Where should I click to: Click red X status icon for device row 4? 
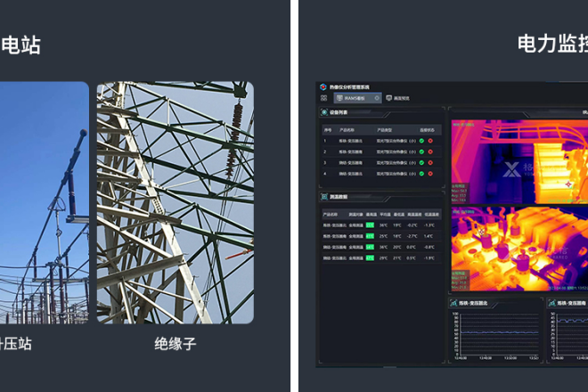(x=430, y=174)
